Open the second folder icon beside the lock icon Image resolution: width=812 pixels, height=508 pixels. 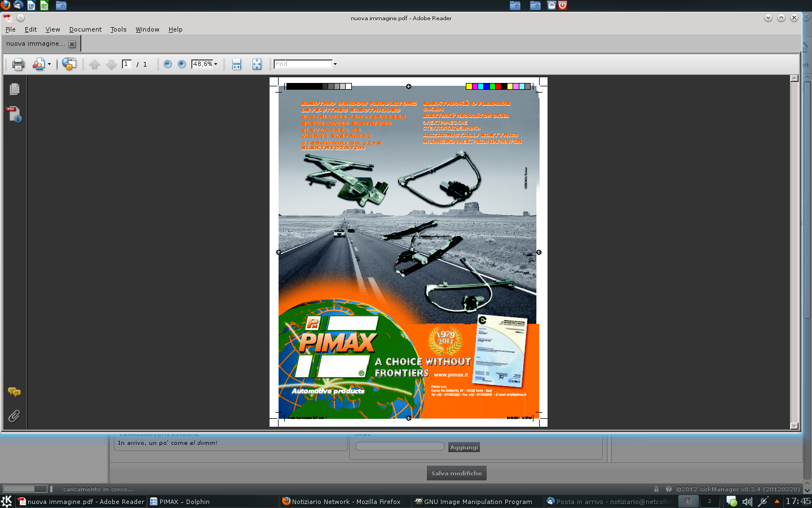[535, 5]
